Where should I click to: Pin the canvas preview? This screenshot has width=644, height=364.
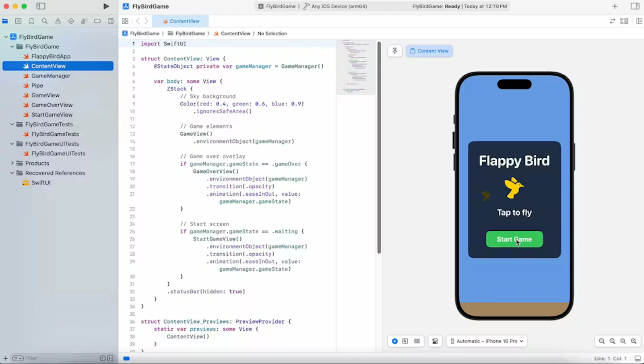pyautogui.click(x=395, y=51)
